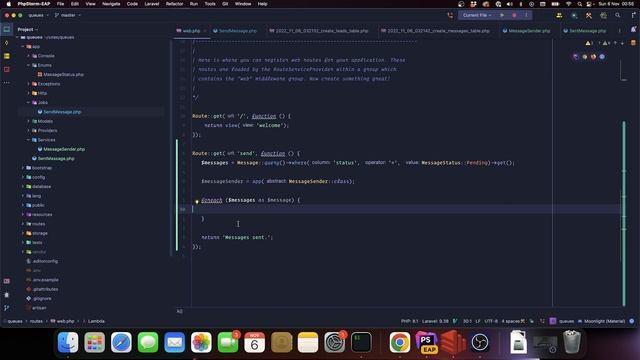
Task: Open the IDE search magnifier in toolbar
Action: pos(618,16)
